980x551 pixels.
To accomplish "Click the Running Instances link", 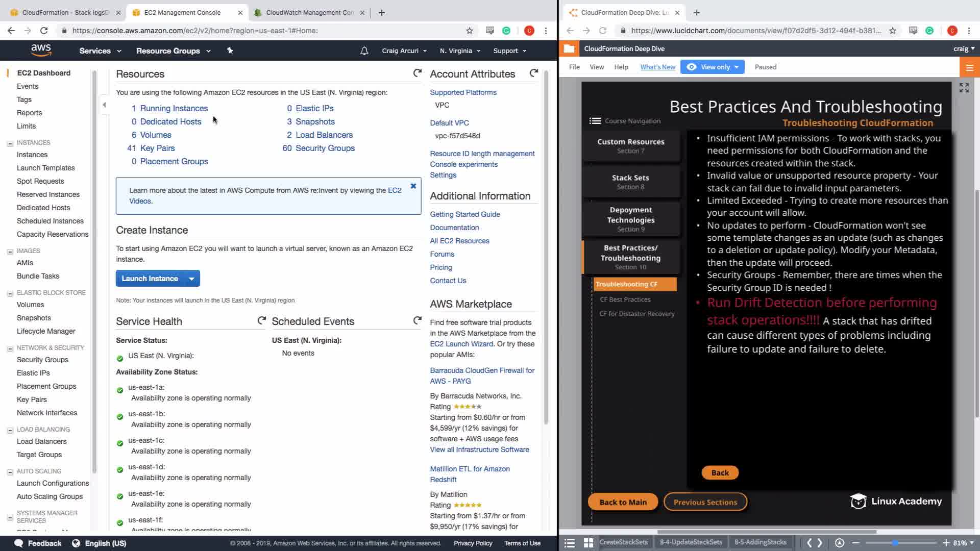I will [174, 108].
